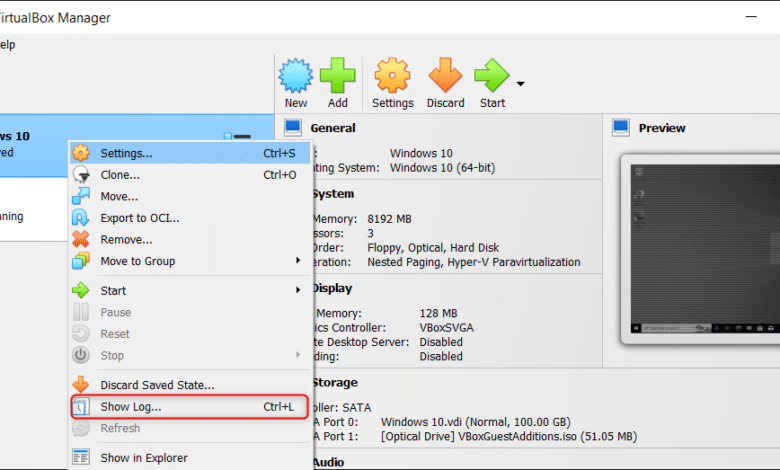Click the General section header
The image size is (780, 470).
[x=333, y=128]
